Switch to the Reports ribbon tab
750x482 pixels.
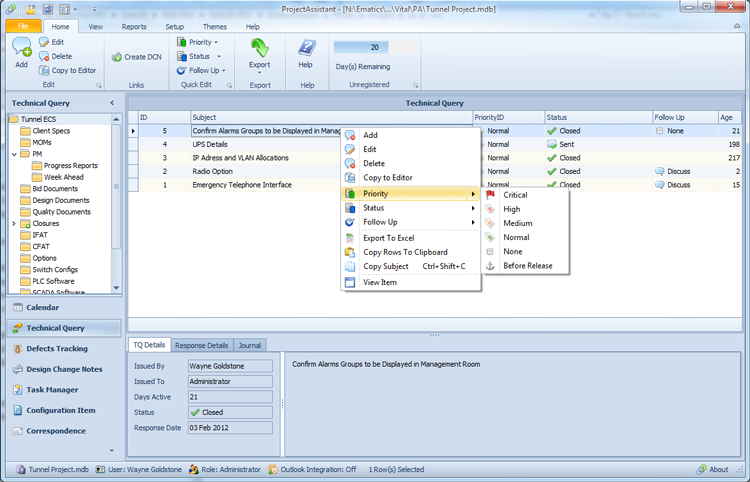point(134,27)
